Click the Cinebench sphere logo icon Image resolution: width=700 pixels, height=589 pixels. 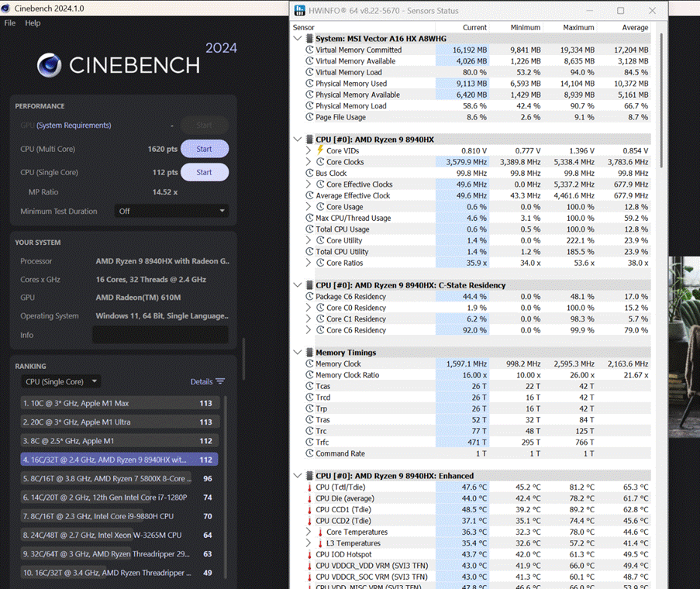point(50,65)
